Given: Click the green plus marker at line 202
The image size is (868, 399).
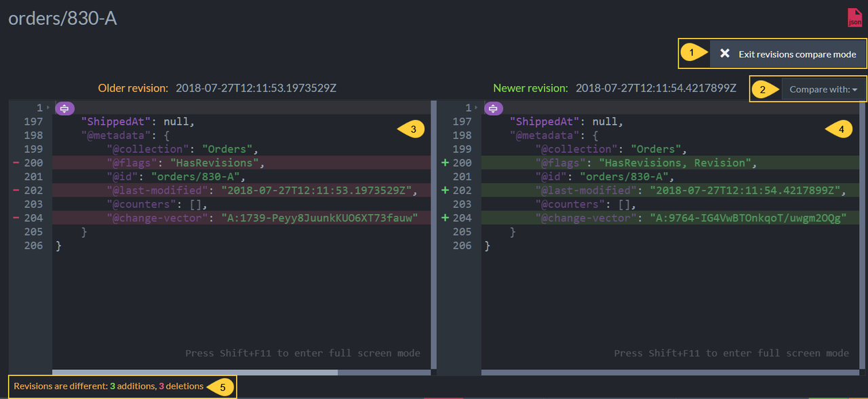Looking at the screenshot, I should pos(445,190).
